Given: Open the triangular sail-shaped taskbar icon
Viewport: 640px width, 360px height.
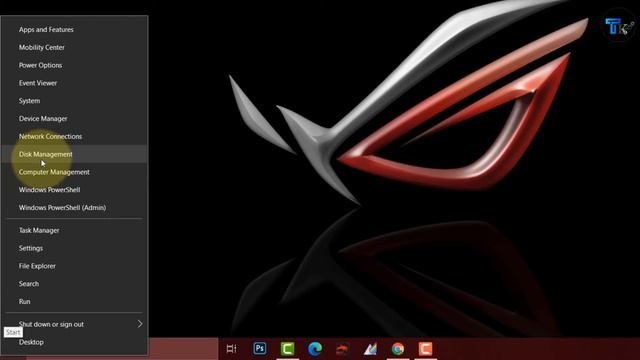Looking at the screenshot, I should click(370, 349).
